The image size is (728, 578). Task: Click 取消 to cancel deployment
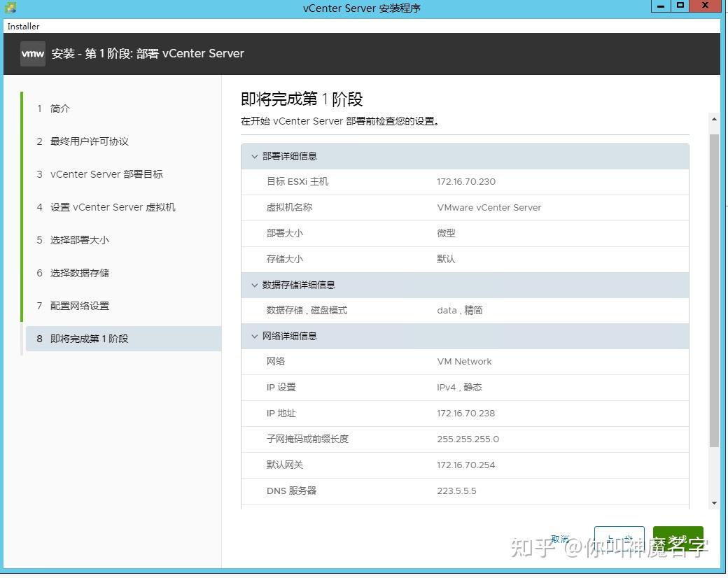click(559, 539)
